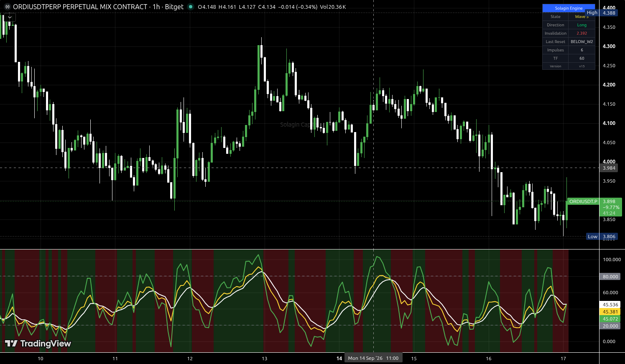
Task: Click the Last Reset value BELOW_W2
Action: coord(582,42)
